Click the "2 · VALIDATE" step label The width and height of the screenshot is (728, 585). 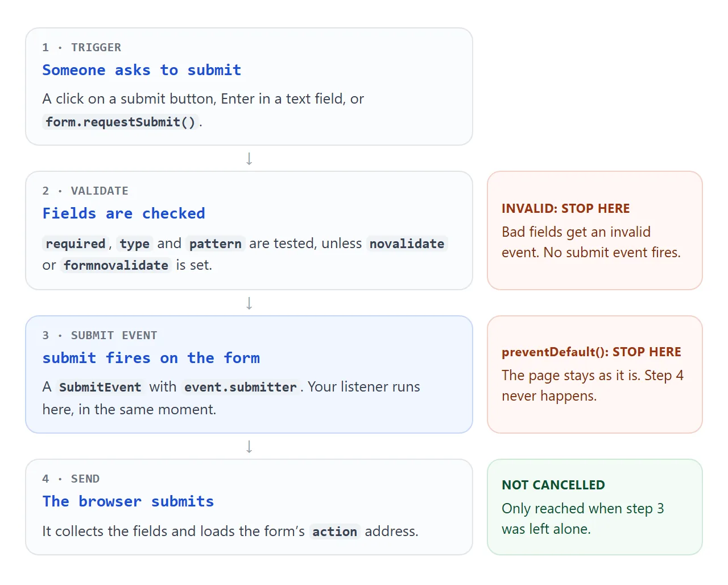click(85, 191)
